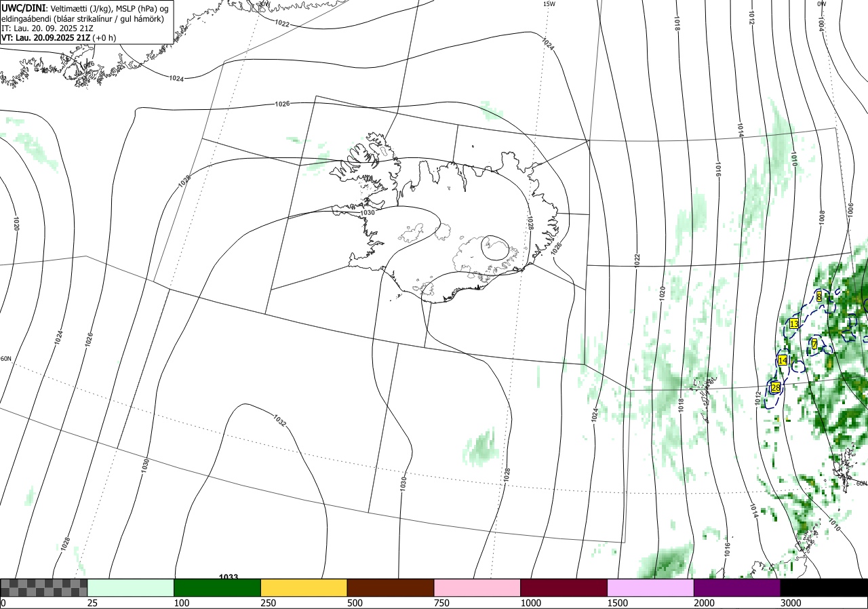Click the legend tick label "2000"
868x609 pixels.
(x=705, y=603)
